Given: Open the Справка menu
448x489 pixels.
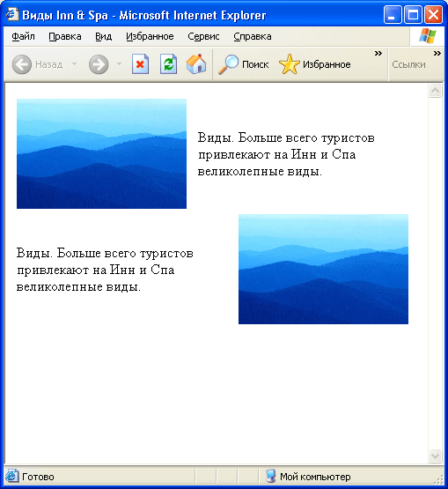Looking at the screenshot, I should pos(253,36).
